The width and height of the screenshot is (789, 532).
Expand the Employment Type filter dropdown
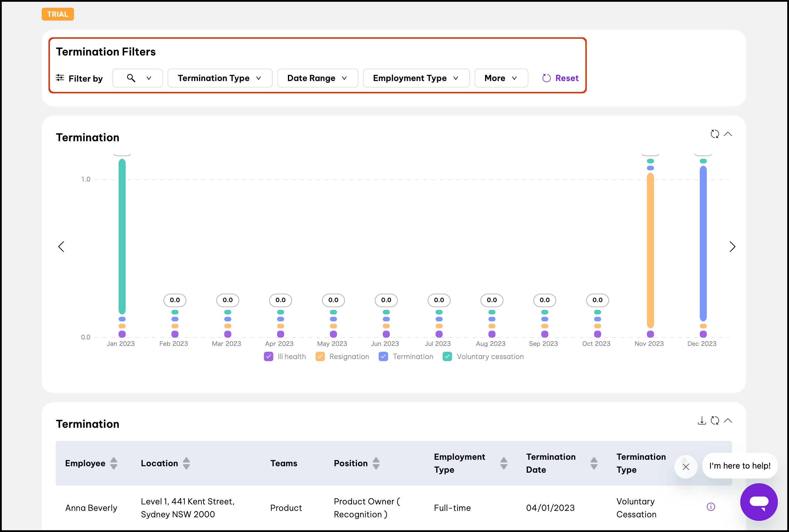[416, 78]
